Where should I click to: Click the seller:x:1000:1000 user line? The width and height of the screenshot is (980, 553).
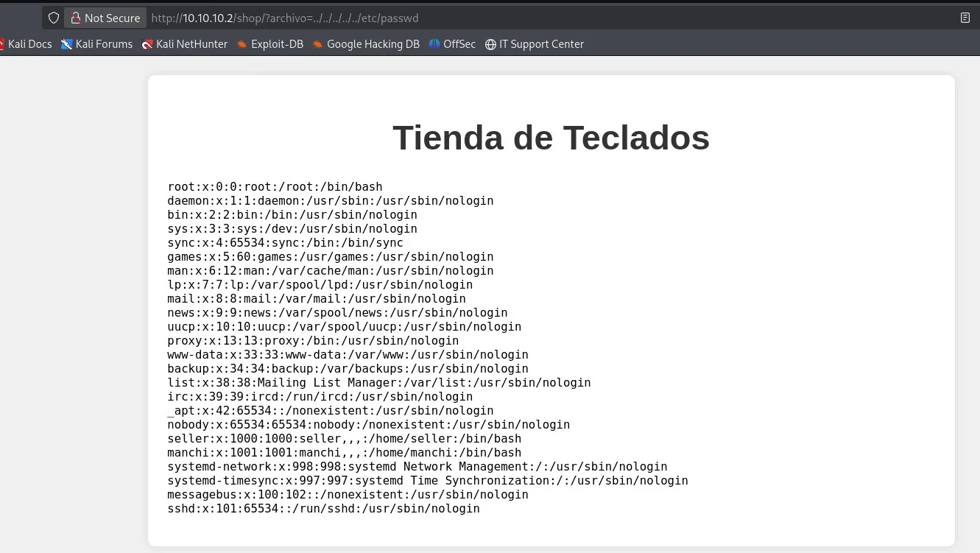[345, 439]
